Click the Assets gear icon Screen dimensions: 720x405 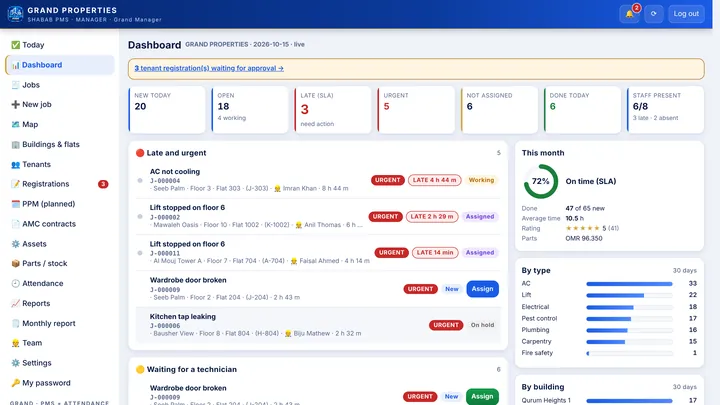pos(16,244)
